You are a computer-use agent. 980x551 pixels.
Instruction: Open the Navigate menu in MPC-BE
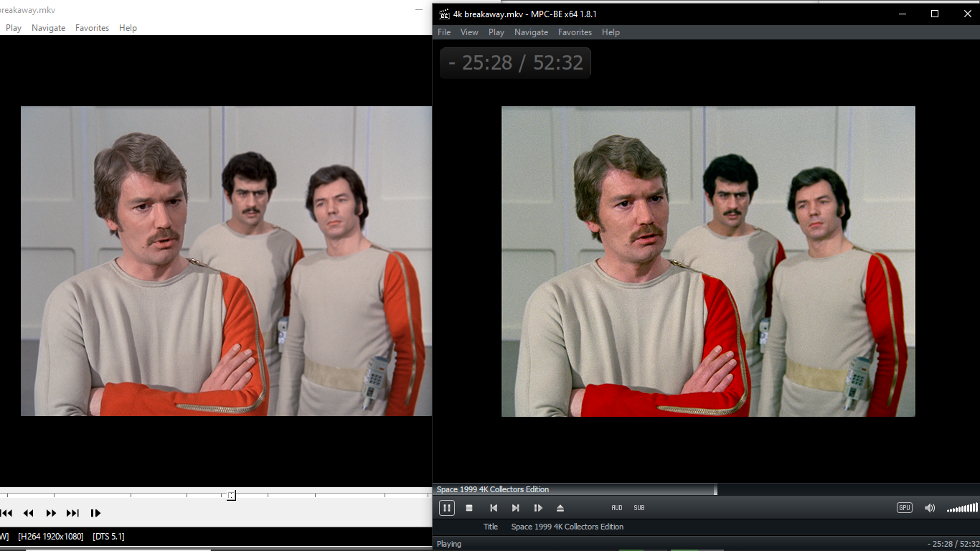(531, 32)
